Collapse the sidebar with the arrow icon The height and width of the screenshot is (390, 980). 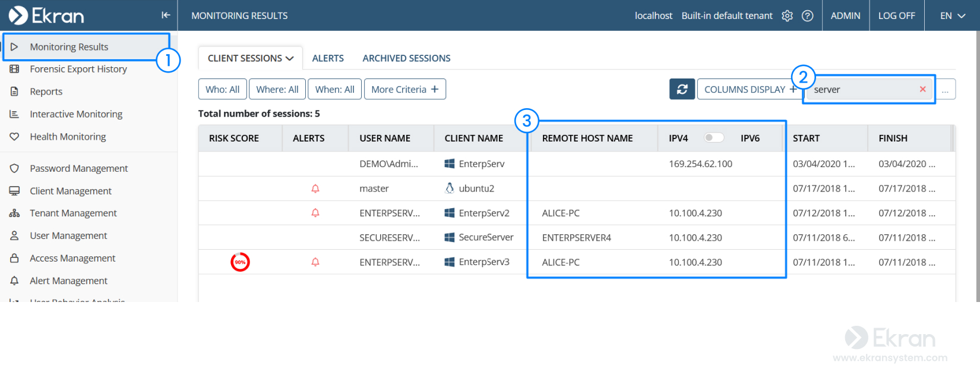[166, 15]
